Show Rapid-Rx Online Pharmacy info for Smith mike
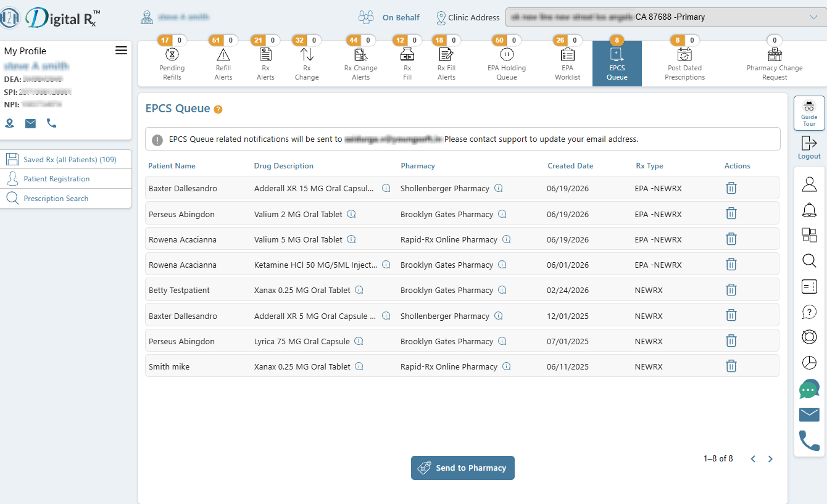 507,366
